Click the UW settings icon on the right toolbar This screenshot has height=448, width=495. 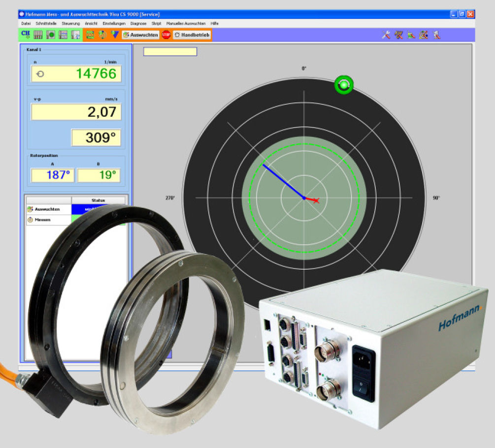(x=398, y=34)
